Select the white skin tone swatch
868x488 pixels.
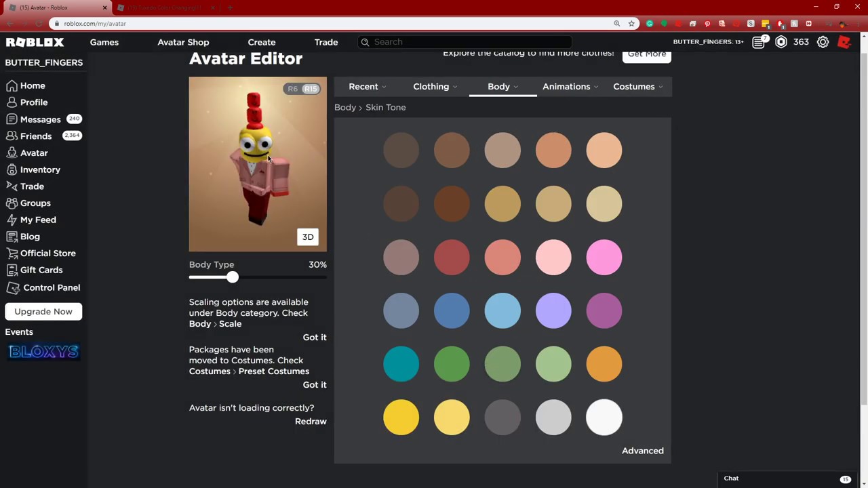point(604,418)
